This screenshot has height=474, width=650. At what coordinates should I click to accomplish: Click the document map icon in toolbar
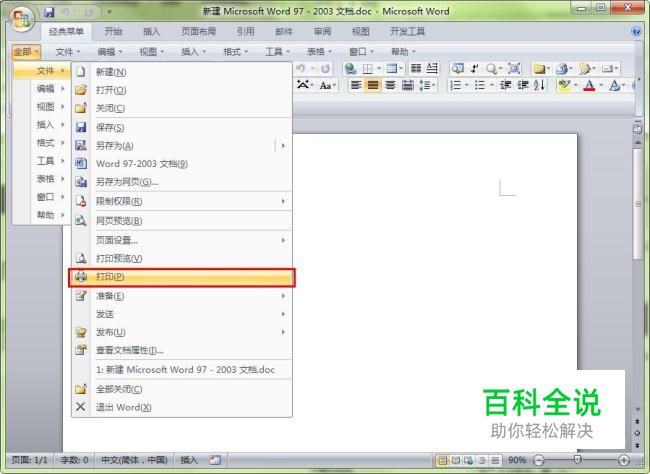coord(458,68)
